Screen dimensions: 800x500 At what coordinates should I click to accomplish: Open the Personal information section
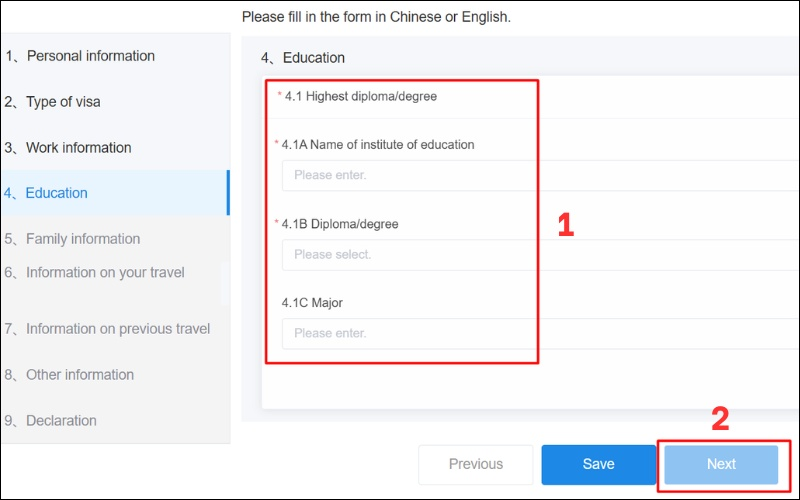point(90,56)
